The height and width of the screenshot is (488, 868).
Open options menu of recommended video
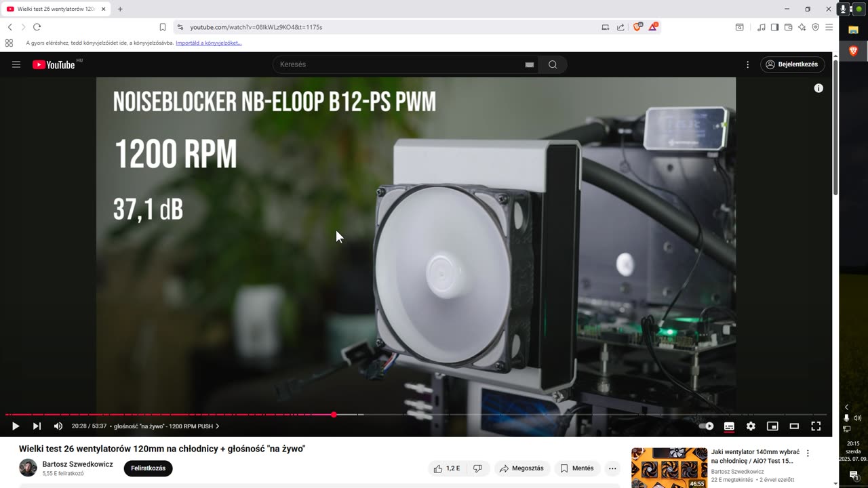(808, 453)
